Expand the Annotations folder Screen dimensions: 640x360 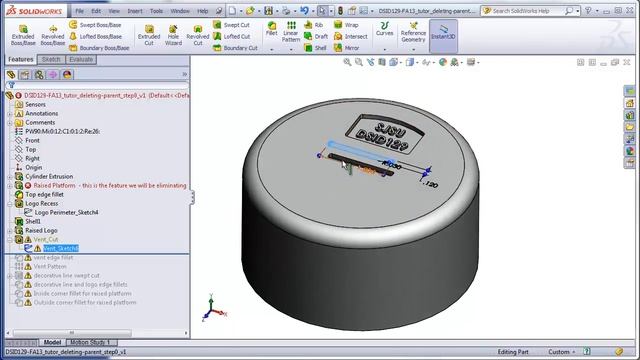pos(10,114)
